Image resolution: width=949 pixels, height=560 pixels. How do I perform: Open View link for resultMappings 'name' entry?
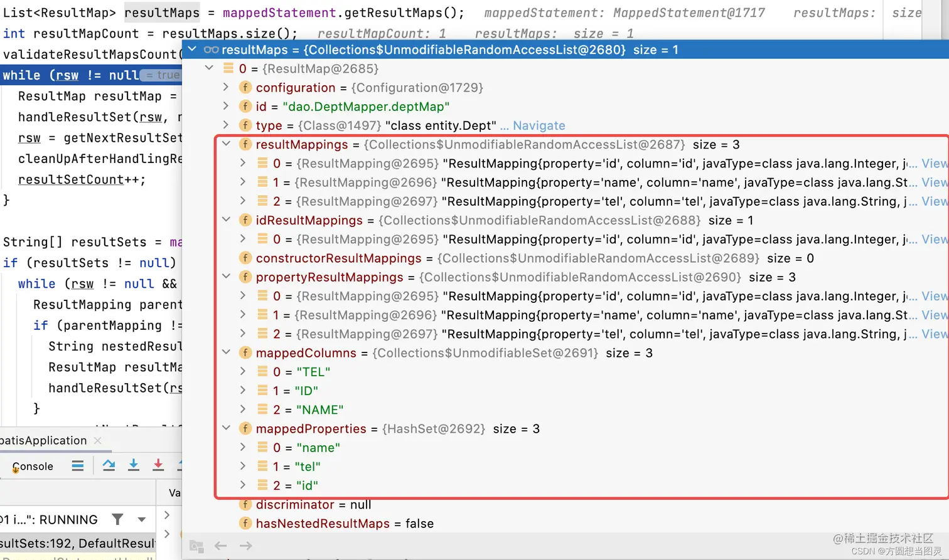pyautogui.click(x=935, y=182)
